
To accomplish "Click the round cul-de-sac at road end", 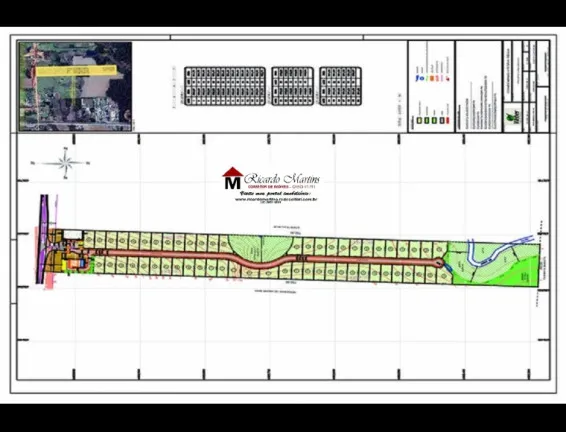I will coord(439,263).
